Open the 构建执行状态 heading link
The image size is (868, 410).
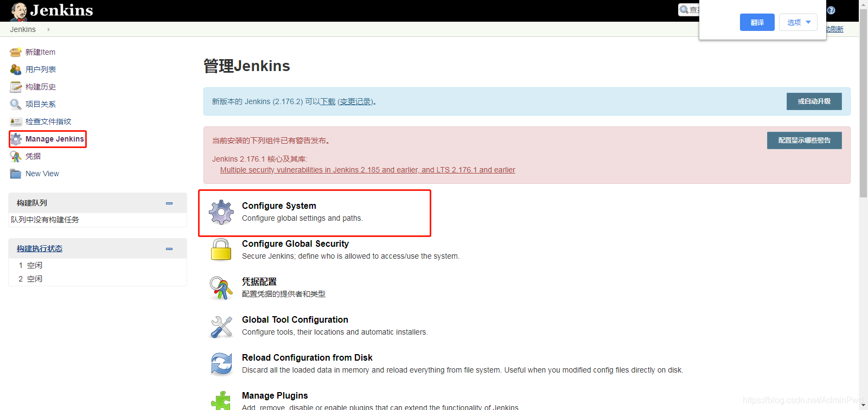coord(40,248)
